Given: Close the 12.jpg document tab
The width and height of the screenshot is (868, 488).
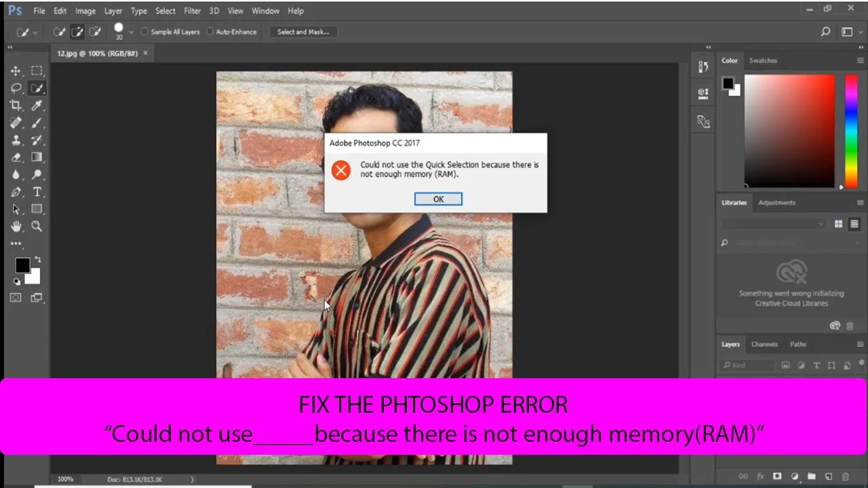Looking at the screenshot, I should (x=145, y=53).
